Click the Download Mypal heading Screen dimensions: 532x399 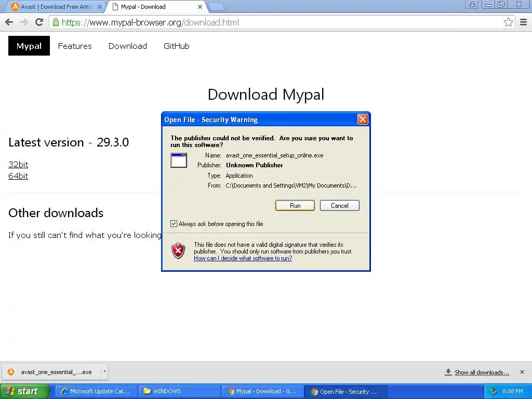[x=266, y=95]
